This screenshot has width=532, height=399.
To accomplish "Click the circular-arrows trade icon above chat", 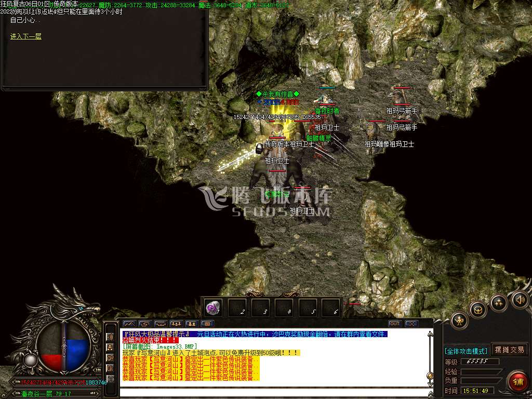I will tap(145, 324).
